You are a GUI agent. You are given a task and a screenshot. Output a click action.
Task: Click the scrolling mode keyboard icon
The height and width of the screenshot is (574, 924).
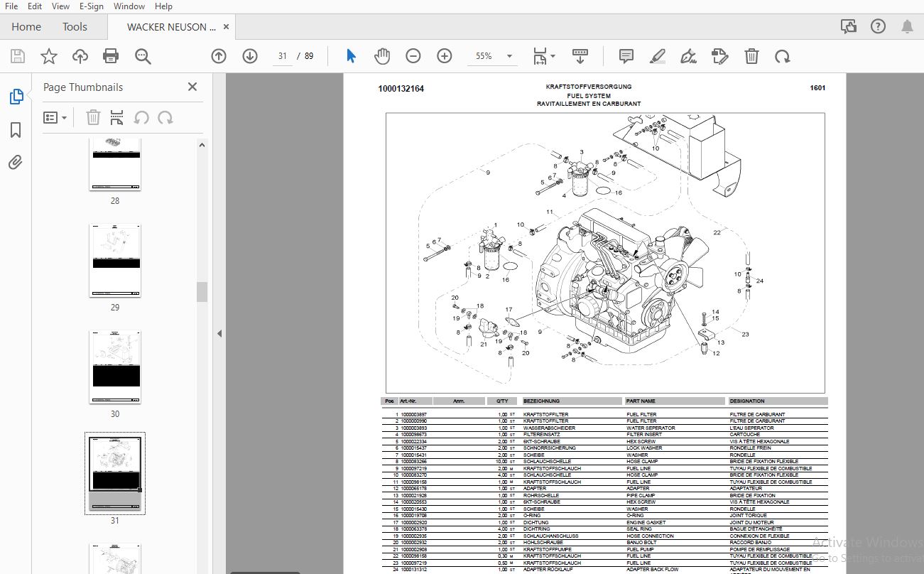580,55
